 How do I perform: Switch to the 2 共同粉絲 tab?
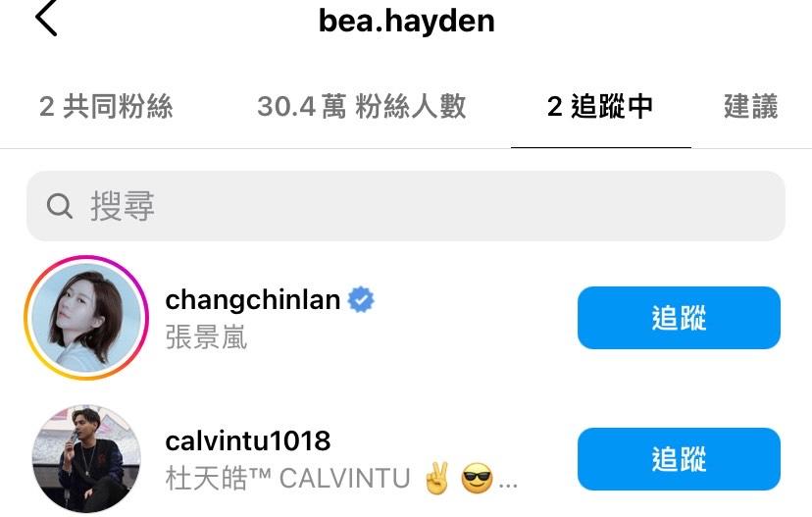coord(106,107)
